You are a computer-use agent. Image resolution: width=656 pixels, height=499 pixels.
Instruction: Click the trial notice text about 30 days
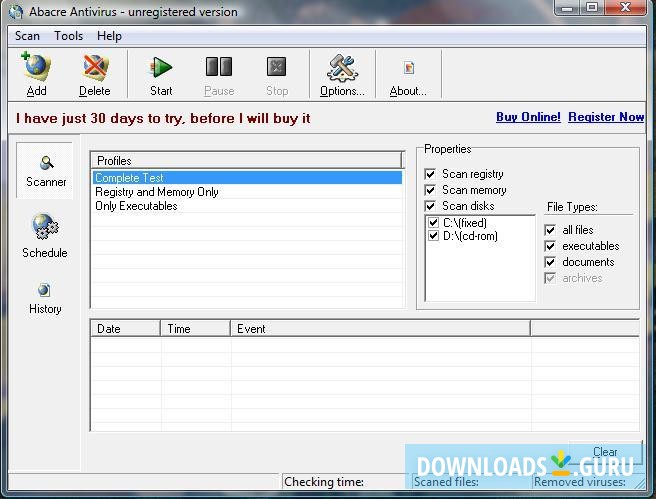coord(163,118)
